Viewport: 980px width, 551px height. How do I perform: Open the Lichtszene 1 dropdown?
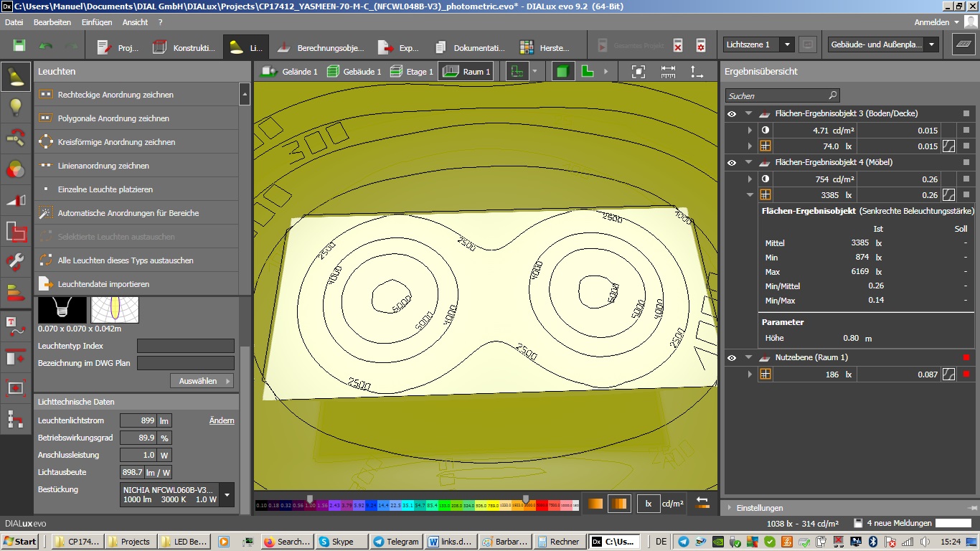[758, 44]
